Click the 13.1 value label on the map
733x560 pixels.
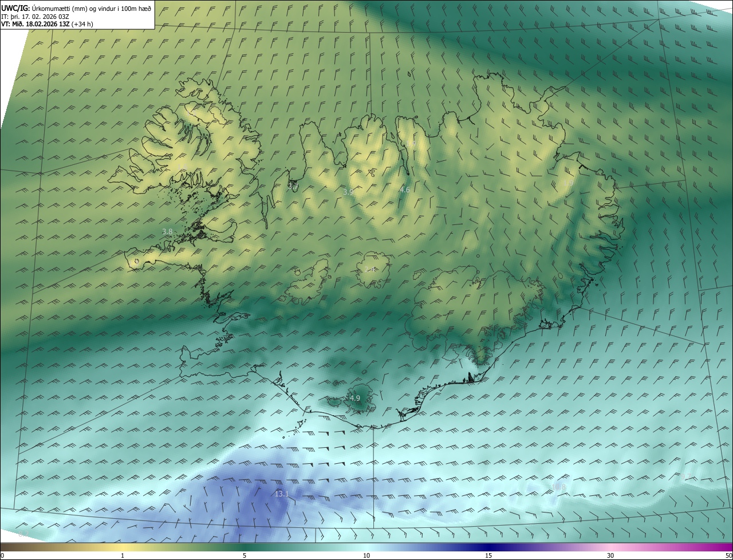click(x=282, y=494)
